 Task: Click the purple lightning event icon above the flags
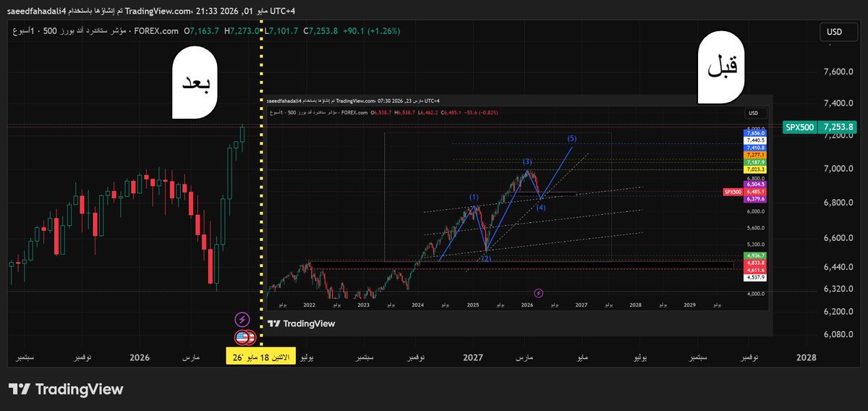pos(242,319)
